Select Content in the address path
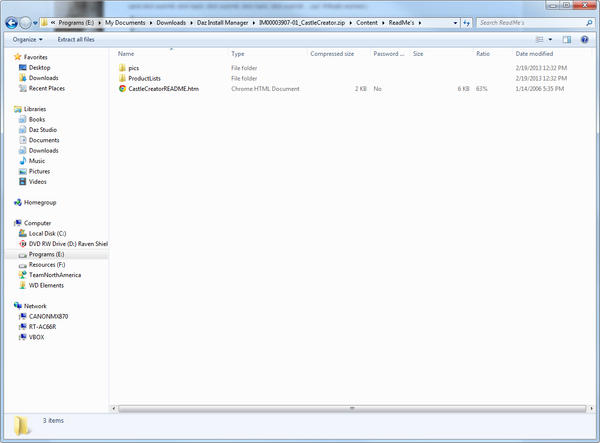 [367, 23]
